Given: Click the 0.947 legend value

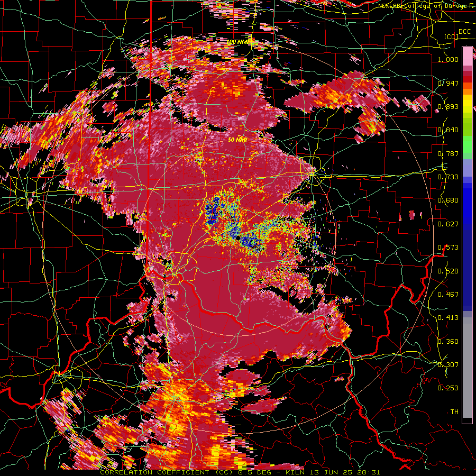Looking at the screenshot, I should point(448,83).
